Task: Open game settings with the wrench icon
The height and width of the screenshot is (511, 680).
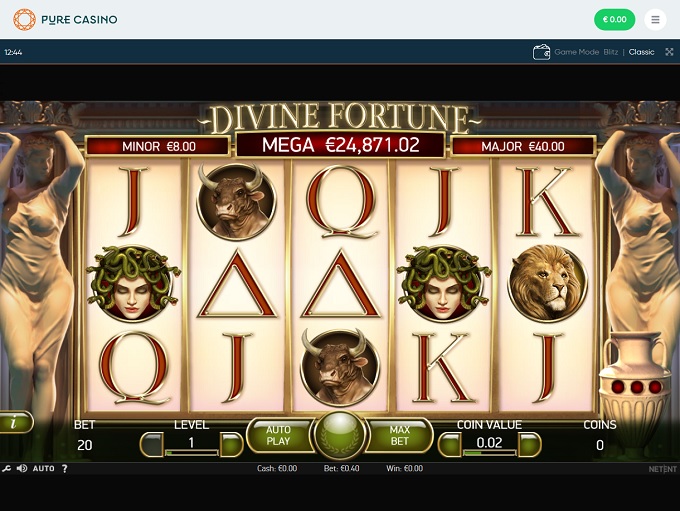Action: click(6, 468)
